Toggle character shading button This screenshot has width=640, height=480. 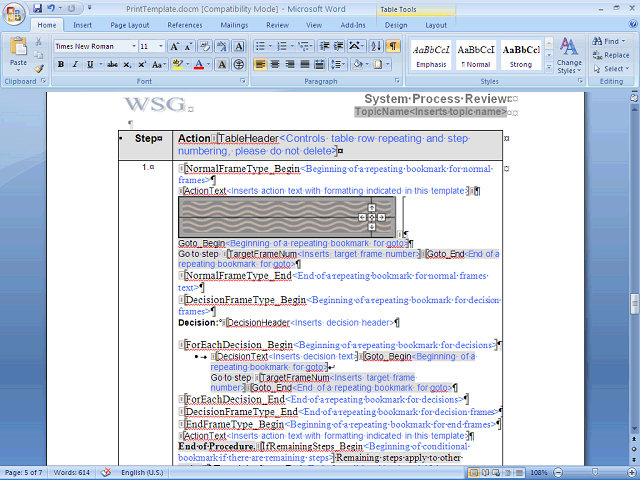click(x=222, y=64)
